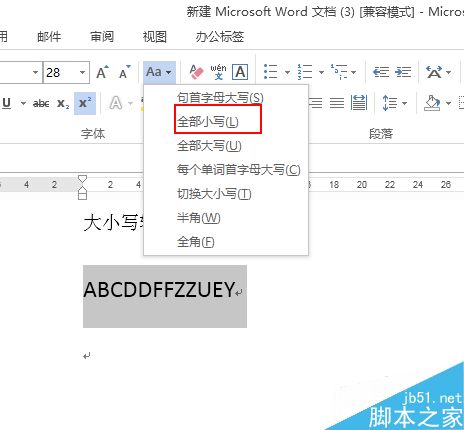This screenshot has width=464, height=430.
Task: Open the 审阅 ribbon tab
Action: 102,37
